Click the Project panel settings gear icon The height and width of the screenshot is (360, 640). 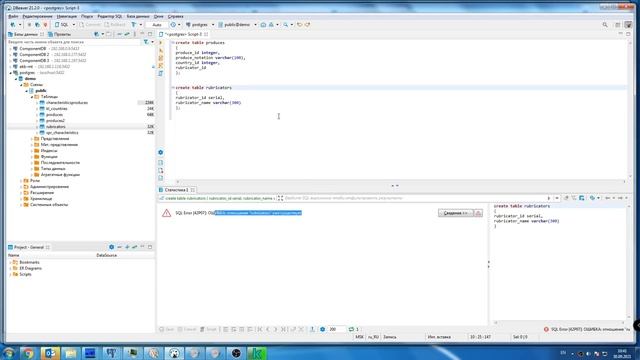(111, 247)
